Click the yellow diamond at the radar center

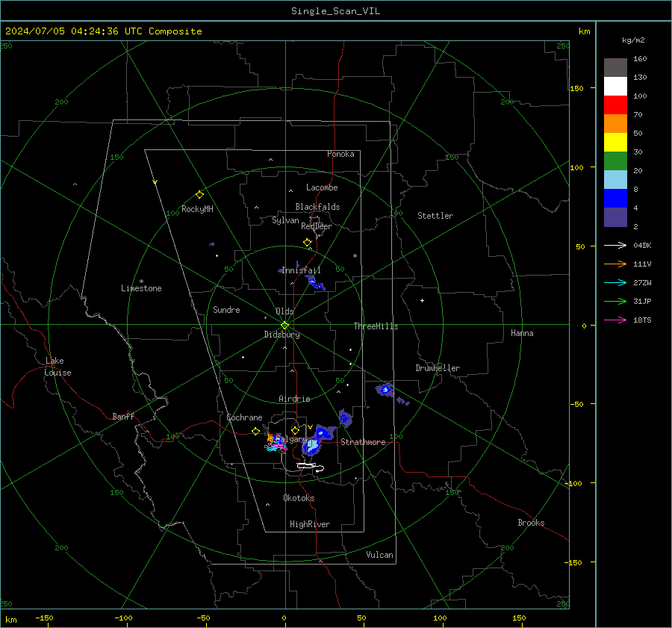tap(285, 325)
